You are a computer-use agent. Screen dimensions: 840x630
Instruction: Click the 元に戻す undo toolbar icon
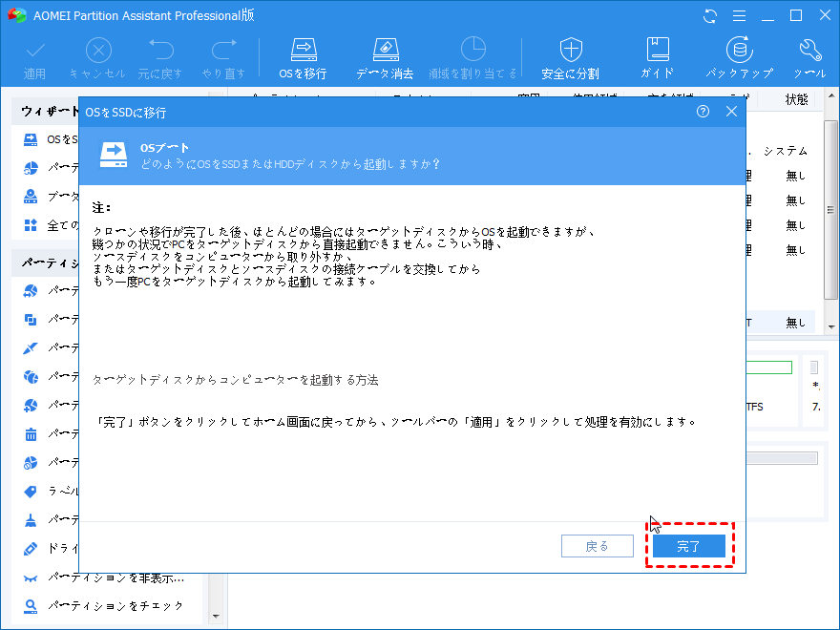160,59
